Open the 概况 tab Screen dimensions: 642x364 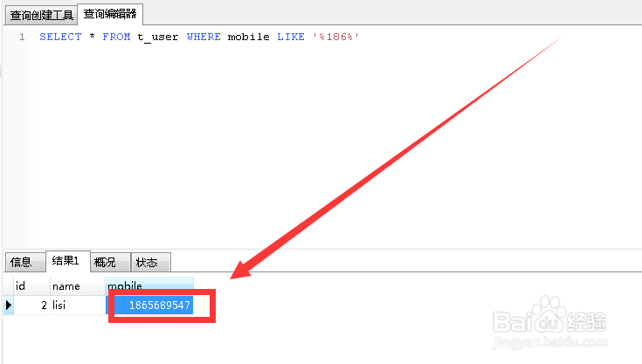pos(110,262)
